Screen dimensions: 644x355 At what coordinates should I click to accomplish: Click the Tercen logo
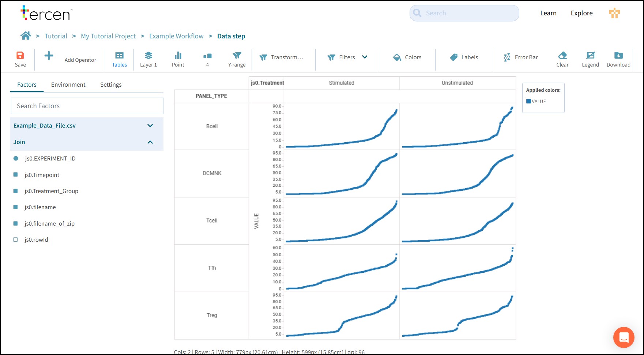point(46,13)
